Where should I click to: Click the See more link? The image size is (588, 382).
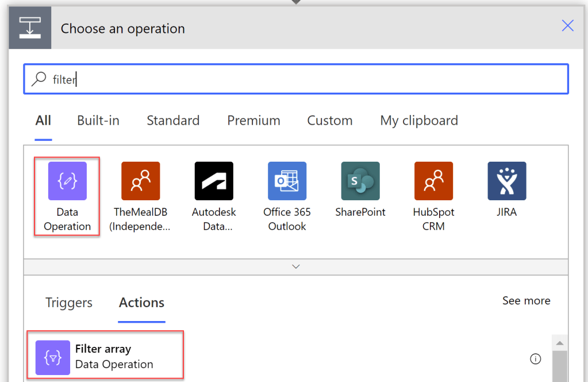coord(526,301)
